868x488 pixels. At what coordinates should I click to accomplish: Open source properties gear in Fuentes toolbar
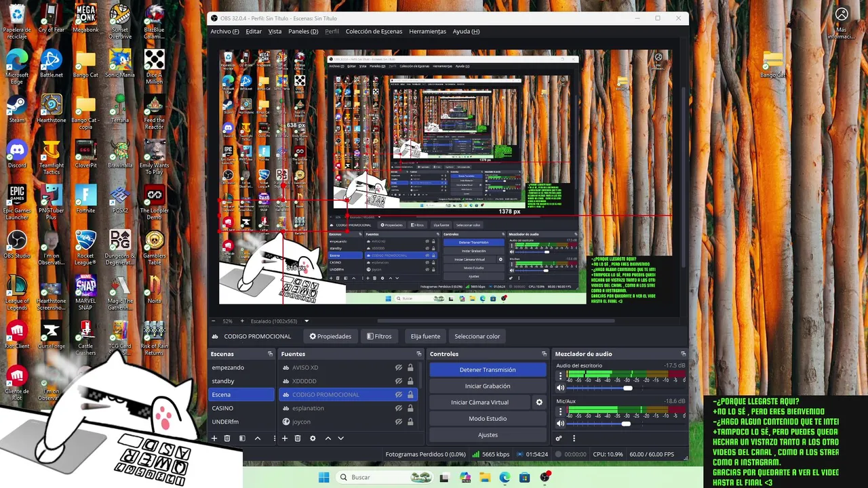tap(313, 439)
